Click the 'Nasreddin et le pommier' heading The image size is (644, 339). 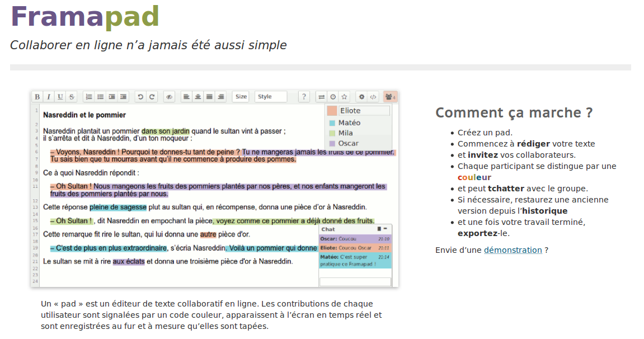pyautogui.click(x=84, y=115)
